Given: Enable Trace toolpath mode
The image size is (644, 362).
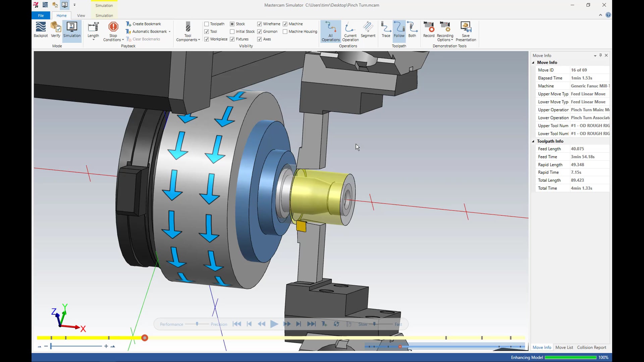Looking at the screenshot, I should point(386,30).
